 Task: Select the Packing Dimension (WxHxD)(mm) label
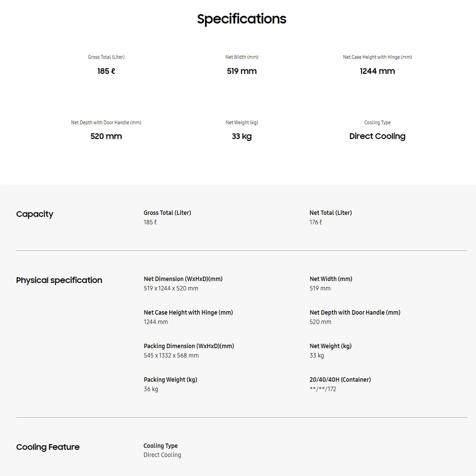click(x=189, y=346)
